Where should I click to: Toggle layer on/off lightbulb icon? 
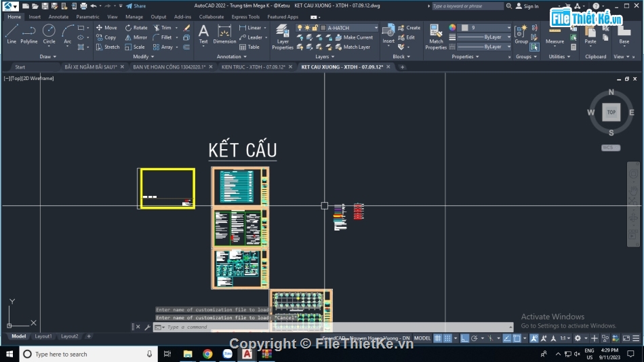click(x=300, y=28)
